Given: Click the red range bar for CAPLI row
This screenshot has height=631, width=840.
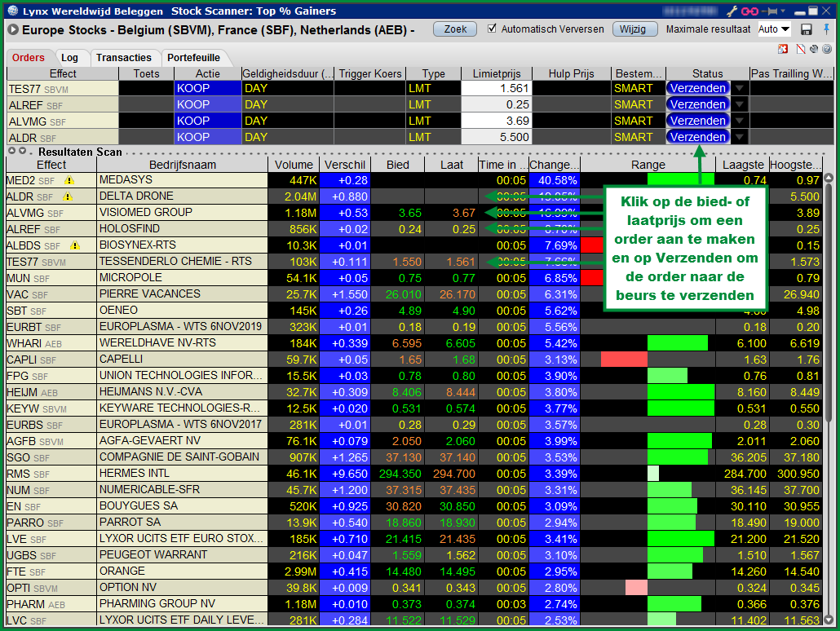Looking at the screenshot, I should click(624, 360).
